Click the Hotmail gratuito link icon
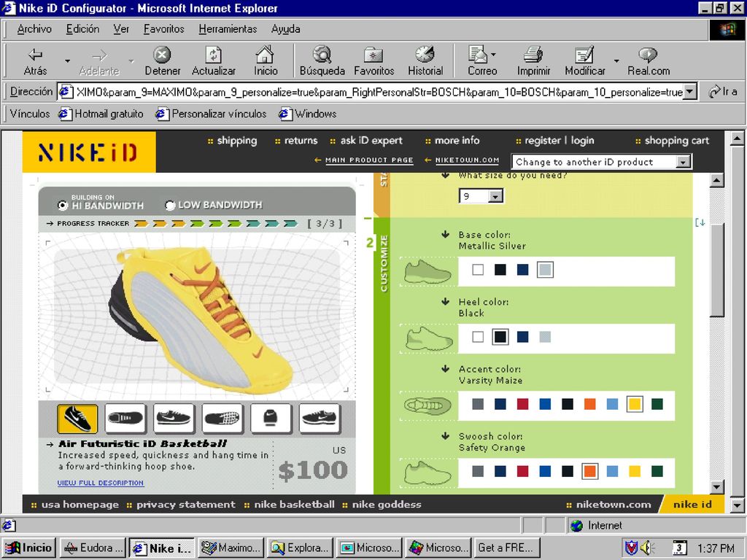Image resolution: width=747 pixels, height=560 pixels. coord(64,114)
